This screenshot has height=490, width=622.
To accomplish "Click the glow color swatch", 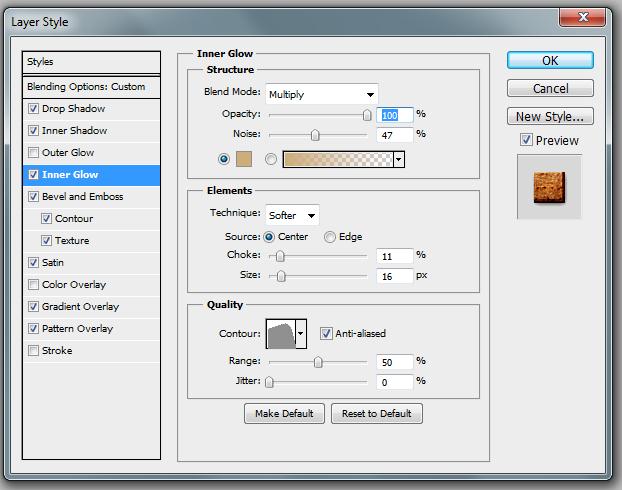I will coord(242,159).
